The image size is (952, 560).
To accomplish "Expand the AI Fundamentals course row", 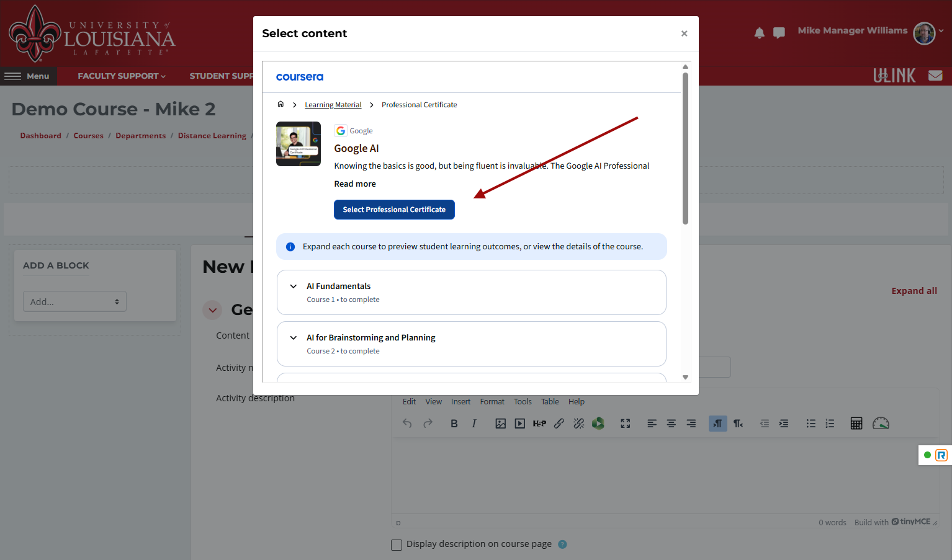I will 472,292.
